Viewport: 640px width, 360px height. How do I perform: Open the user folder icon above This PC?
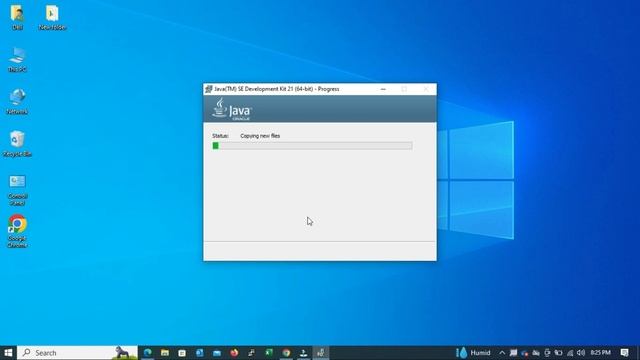(x=17, y=18)
